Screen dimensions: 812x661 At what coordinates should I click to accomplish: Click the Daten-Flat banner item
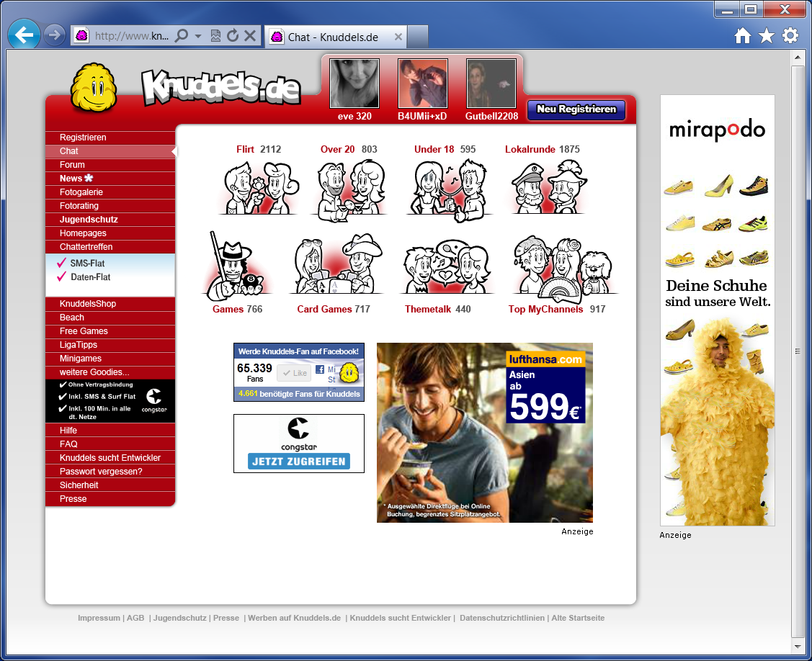click(84, 277)
